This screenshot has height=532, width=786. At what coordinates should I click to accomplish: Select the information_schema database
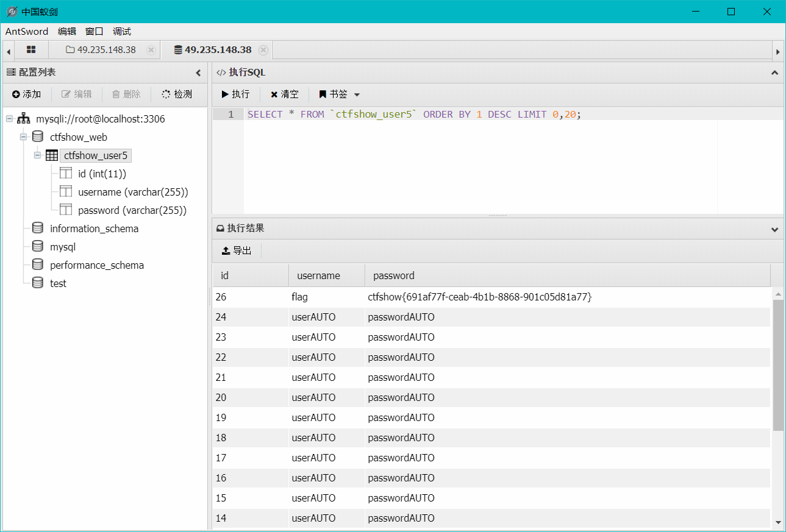(94, 229)
